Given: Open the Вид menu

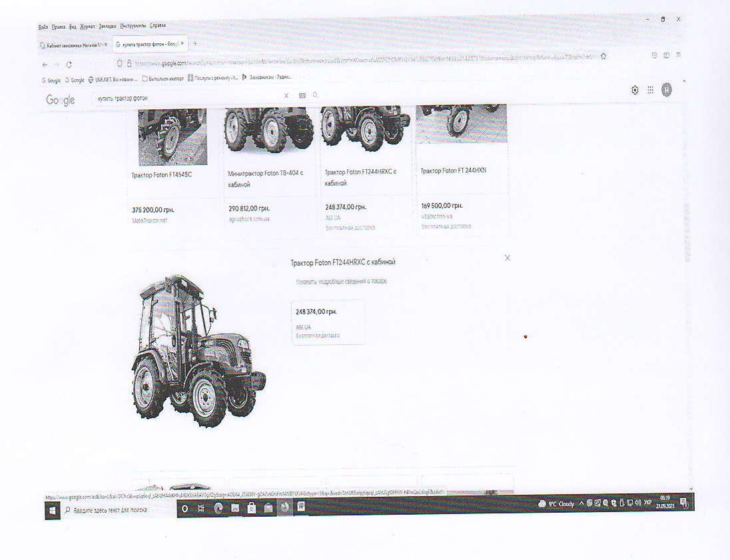Looking at the screenshot, I should click(x=73, y=27).
